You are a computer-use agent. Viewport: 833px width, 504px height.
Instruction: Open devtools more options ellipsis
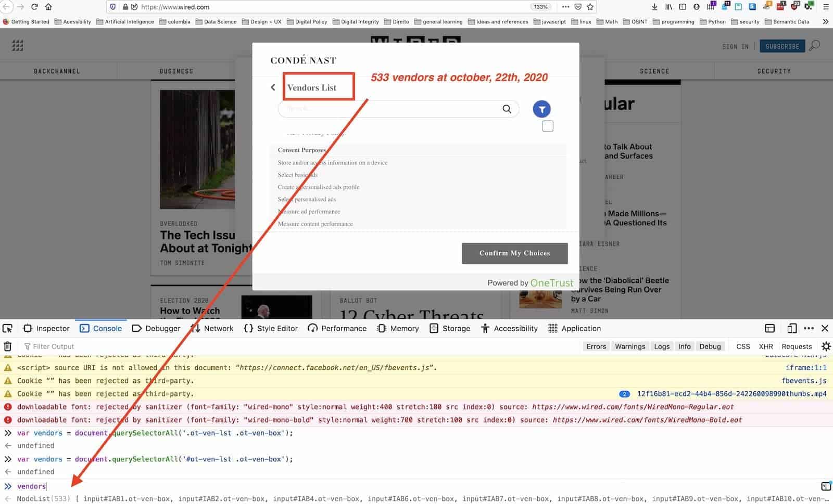click(x=809, y=328)
